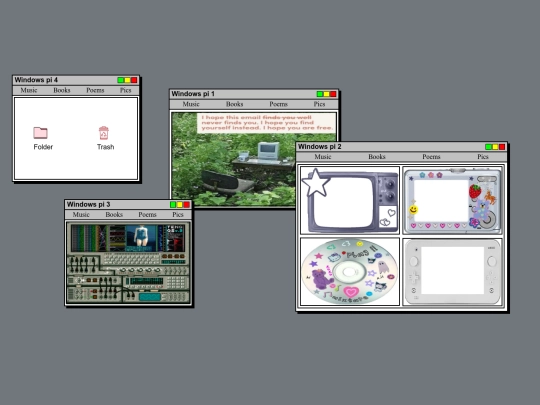Close Windows pi 4 with red button

point(134,80)
